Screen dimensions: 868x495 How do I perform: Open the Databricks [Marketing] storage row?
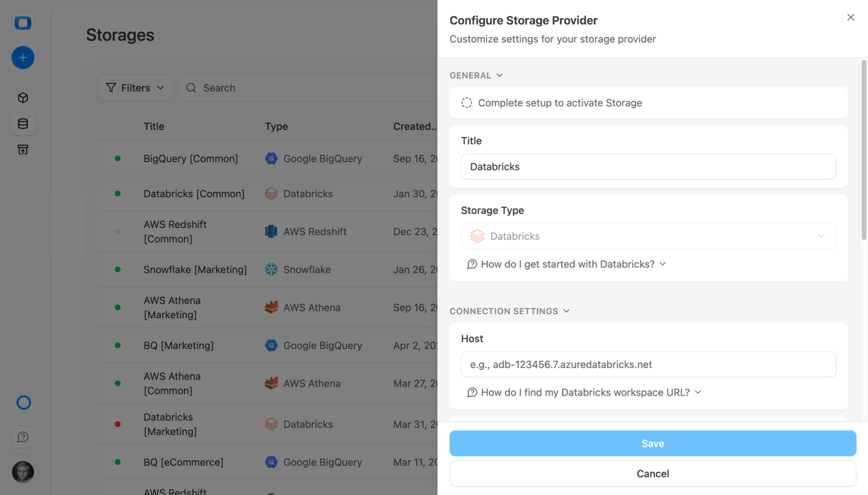(x=268, y=424)
